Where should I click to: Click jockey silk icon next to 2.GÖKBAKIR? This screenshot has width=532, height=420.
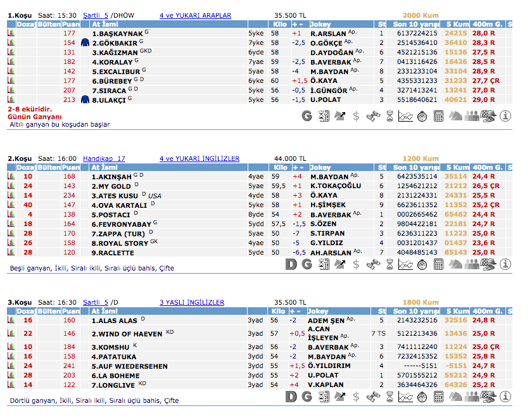pyautogui.click(x=85, y=42)
